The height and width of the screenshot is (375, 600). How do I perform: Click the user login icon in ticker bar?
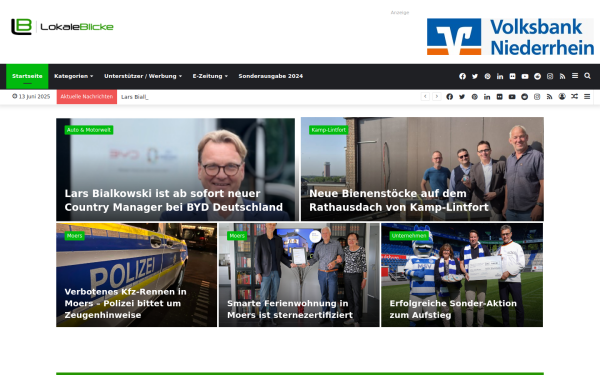(562, 96)
